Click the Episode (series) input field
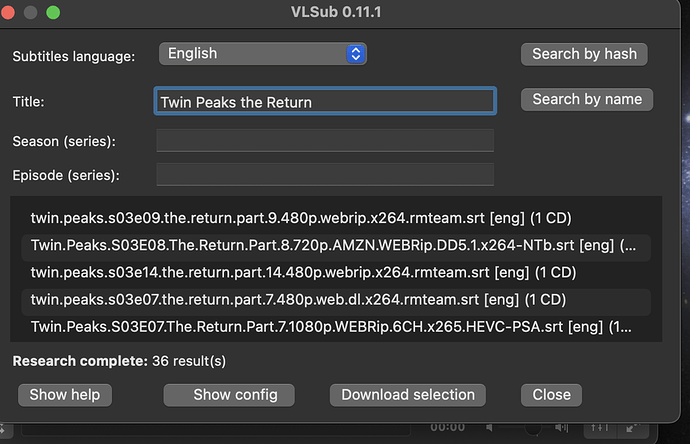The image size is (690, 444). (x=325, y=175)
